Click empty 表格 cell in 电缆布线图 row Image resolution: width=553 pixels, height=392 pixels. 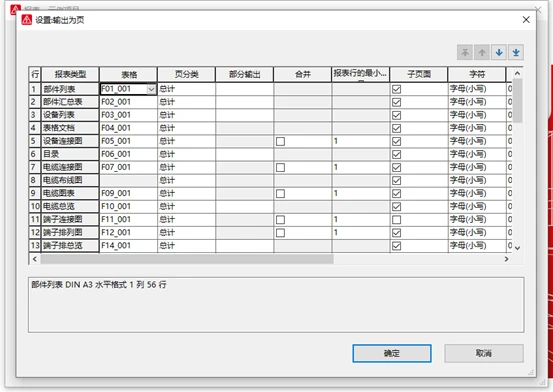coord(128,180)
